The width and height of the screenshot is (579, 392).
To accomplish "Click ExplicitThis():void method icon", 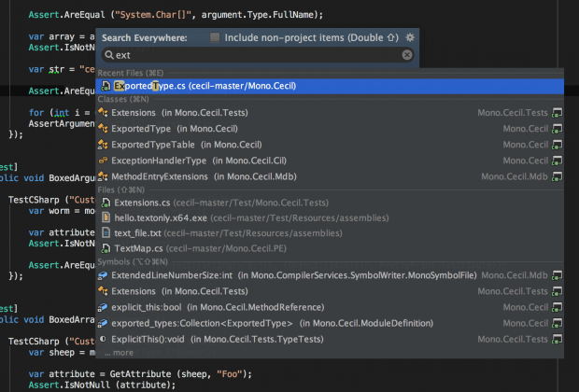I will point(103,339).
